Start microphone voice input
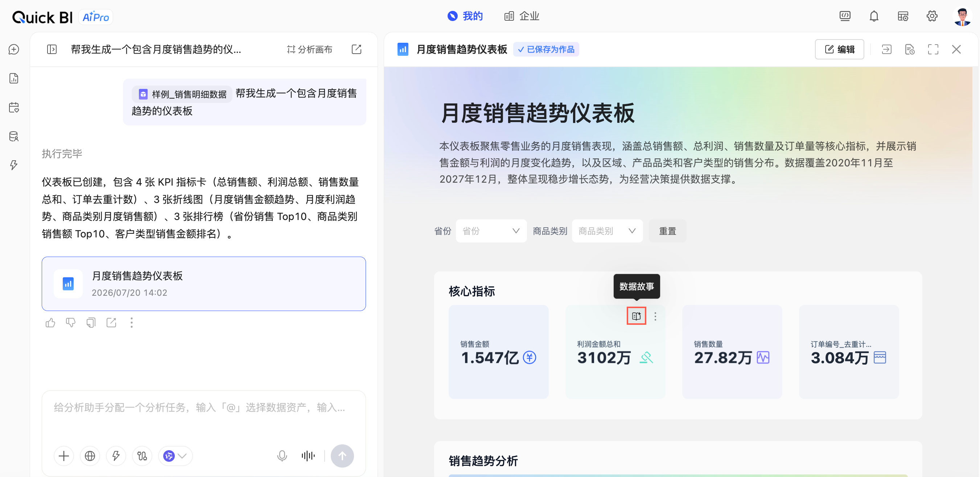This screenshot has width=980, height=477. point(282,456)
